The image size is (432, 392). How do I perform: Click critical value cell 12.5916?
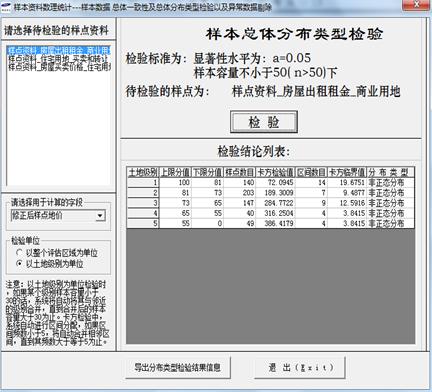tap(347, 203)
